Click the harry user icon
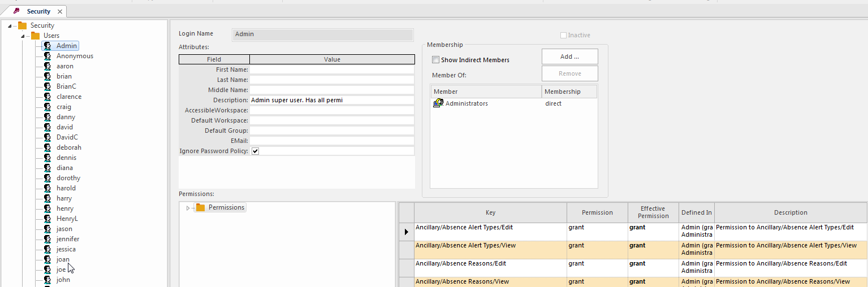 pos(47,198)
